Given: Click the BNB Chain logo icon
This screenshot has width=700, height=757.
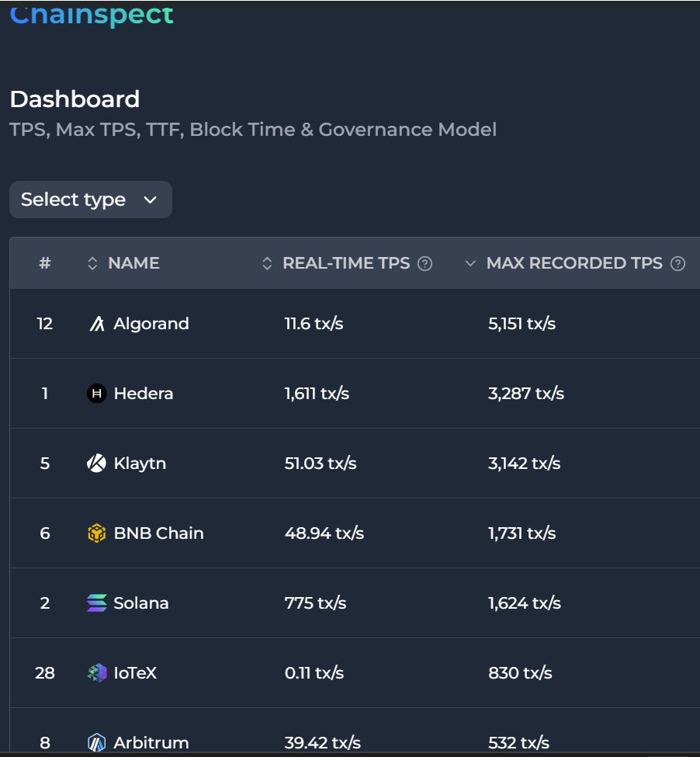Looking at the screenshot, I should 96,533.
